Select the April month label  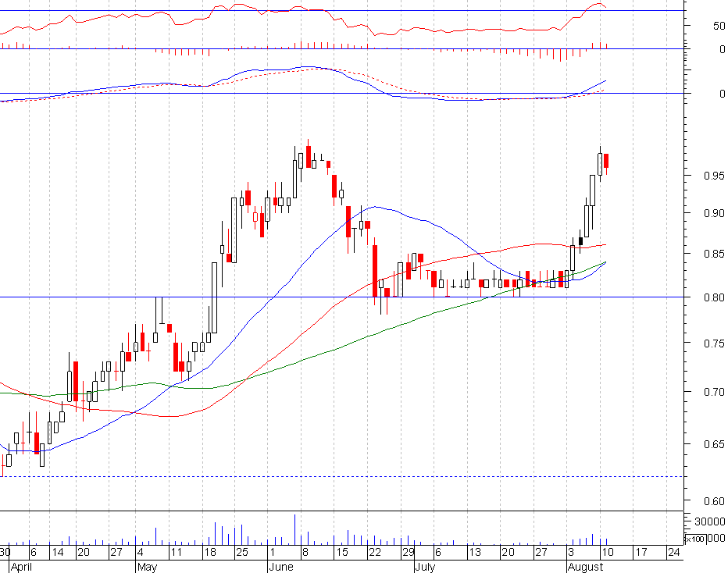pos(21,567)
